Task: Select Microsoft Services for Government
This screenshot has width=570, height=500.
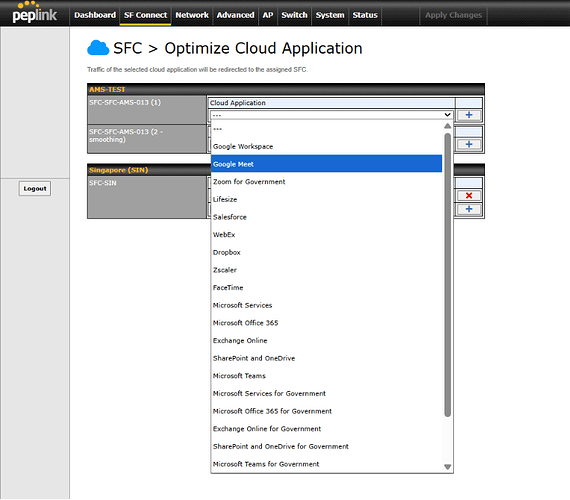Action: [326, 393]
